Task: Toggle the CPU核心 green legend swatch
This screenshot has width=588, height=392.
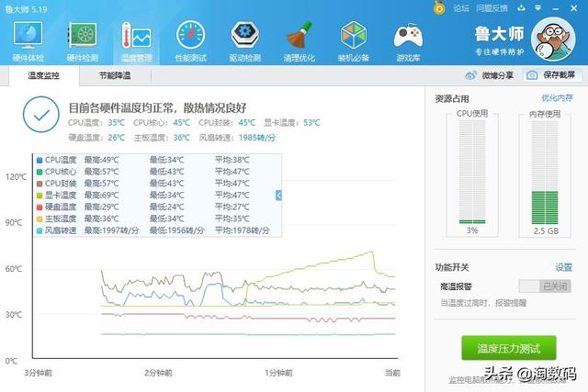Action: [40, 172]
